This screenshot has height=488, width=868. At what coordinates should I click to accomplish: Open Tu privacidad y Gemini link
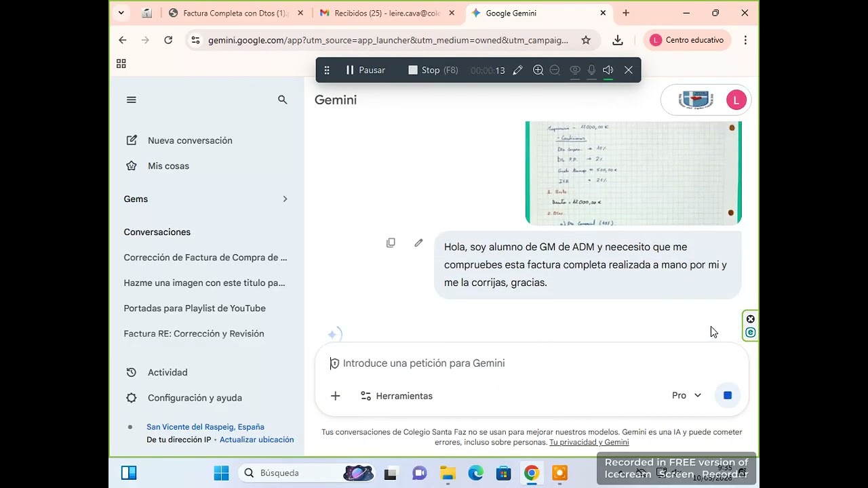589,443
